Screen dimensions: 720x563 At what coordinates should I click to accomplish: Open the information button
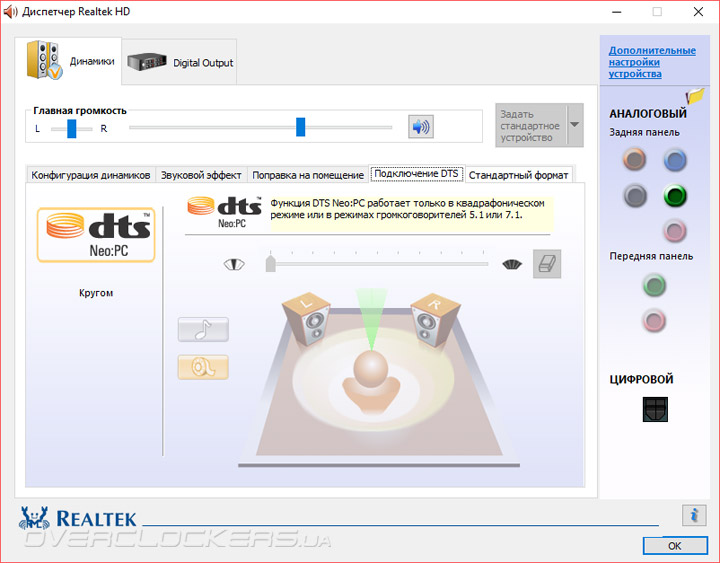coord(694,515)
